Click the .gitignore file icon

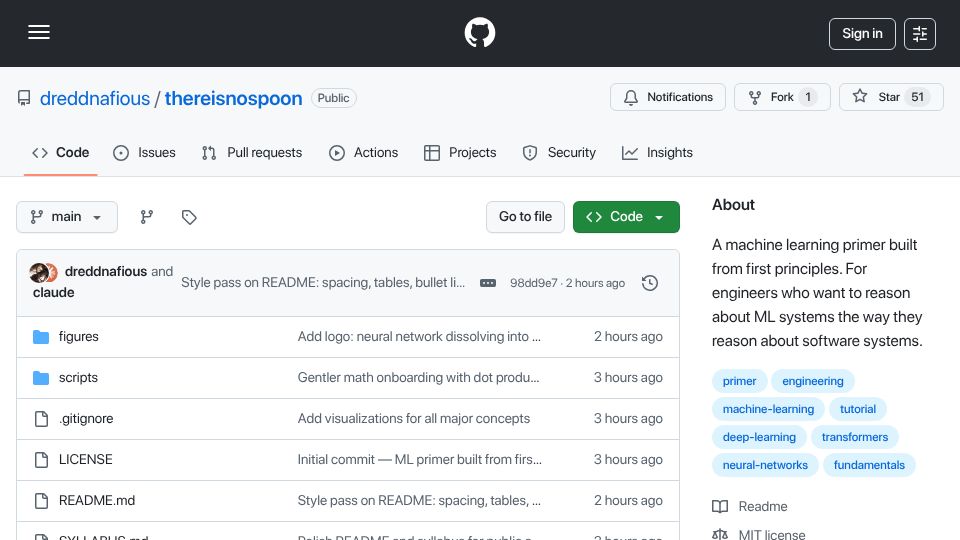tap(41, 419)
